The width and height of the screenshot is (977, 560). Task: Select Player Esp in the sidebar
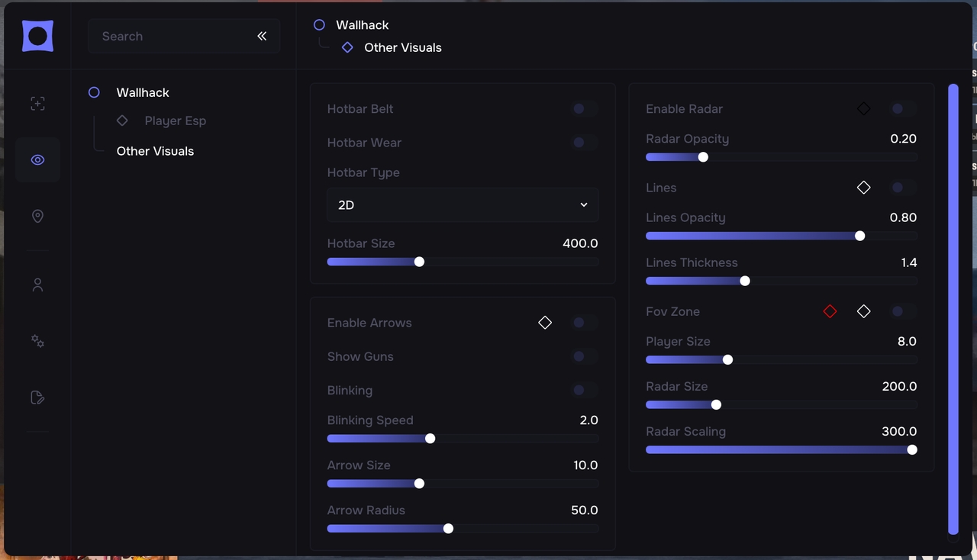tap(175, 121)
